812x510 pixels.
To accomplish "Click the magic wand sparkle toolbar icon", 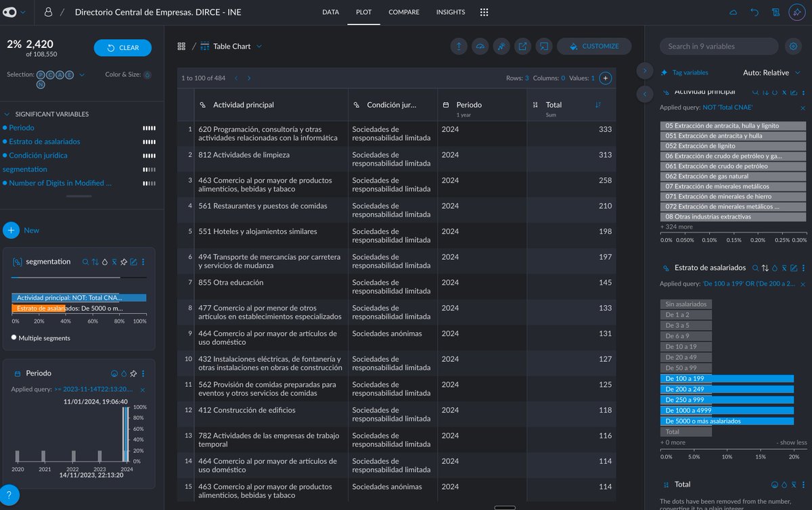I will click(501, 46).
